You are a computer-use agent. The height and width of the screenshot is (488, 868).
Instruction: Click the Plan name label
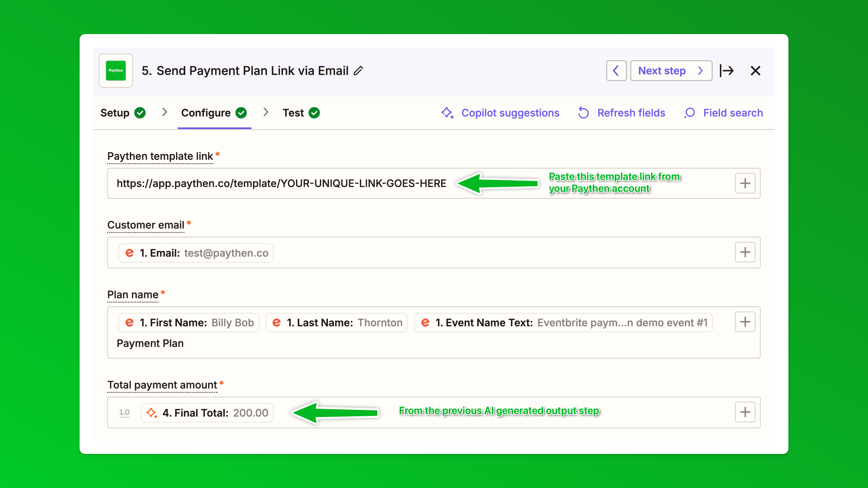pos(133,295)
